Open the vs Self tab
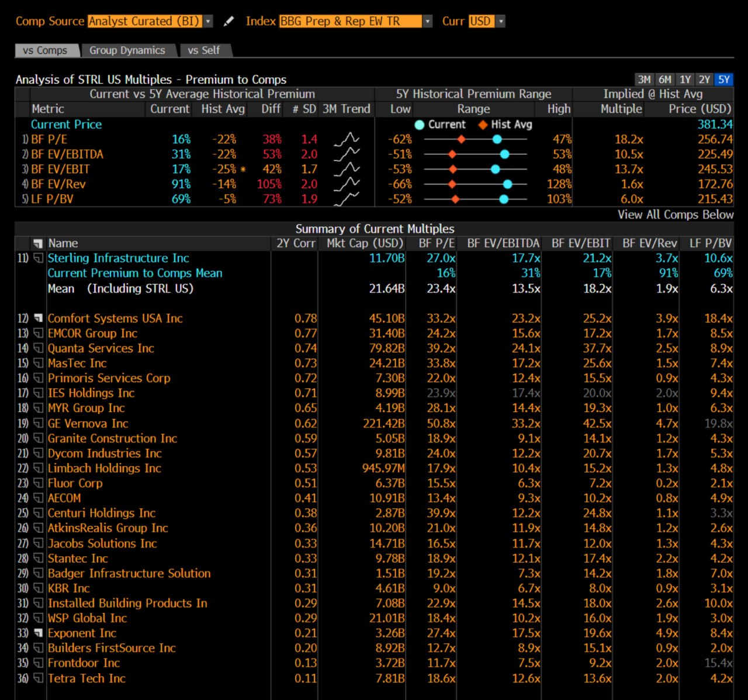748x700 pixels. (x=203, y=50)
